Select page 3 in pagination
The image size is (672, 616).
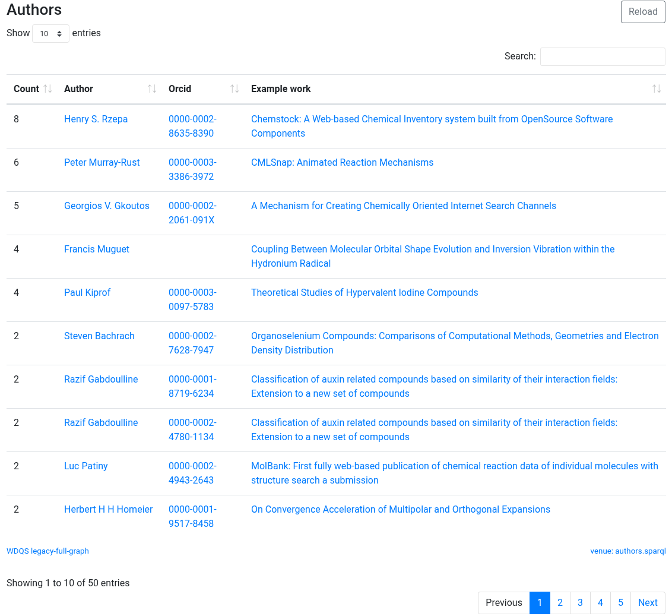pos(580,603)
